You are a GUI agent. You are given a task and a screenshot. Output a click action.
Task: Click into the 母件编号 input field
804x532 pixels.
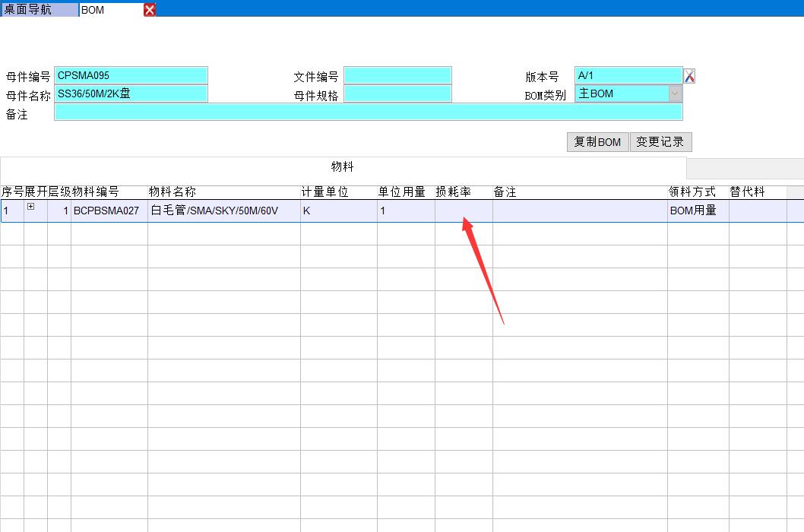(131, 75)
